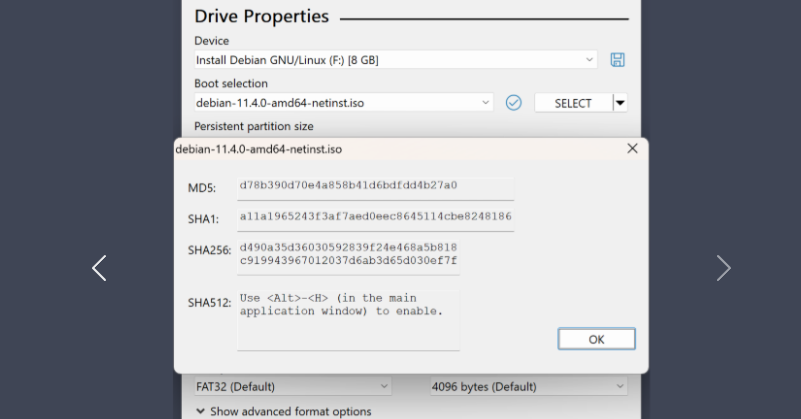Click the Drive Properties heading
This screenshot has width=801, height=419.
tap(262, 16)
